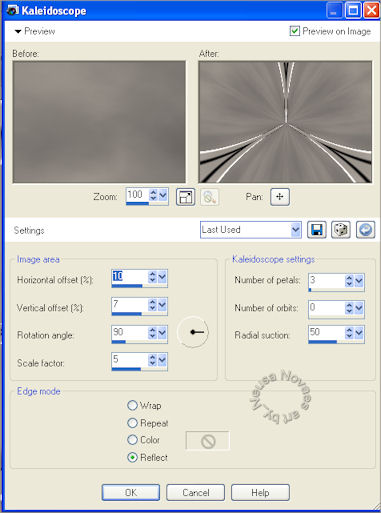This screenshot has height=513, width=381.
Task: Click the After preview image
Action: coord(285,122)
